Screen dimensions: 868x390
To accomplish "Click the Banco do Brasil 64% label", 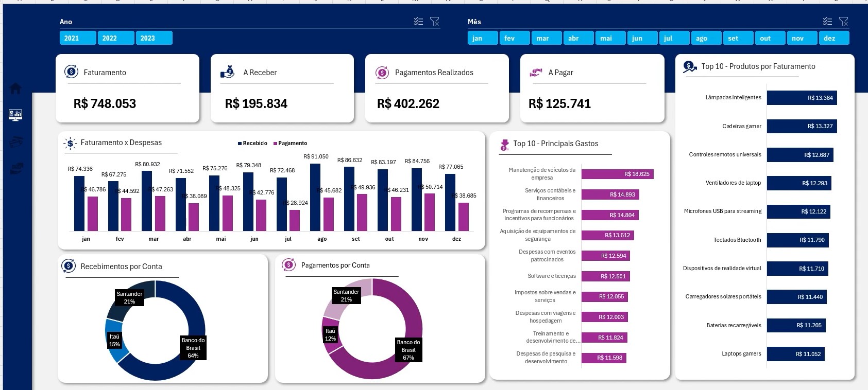I will click(x=193, y=348).
